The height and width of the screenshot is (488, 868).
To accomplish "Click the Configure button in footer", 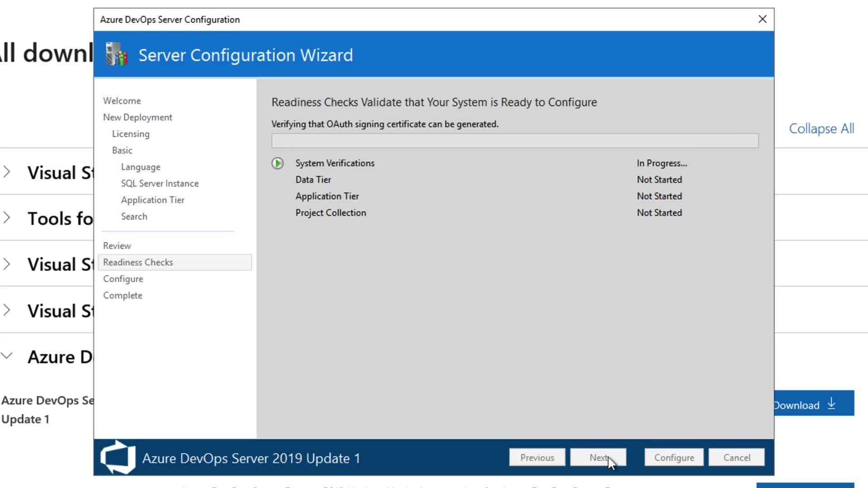I will (674, 457).
